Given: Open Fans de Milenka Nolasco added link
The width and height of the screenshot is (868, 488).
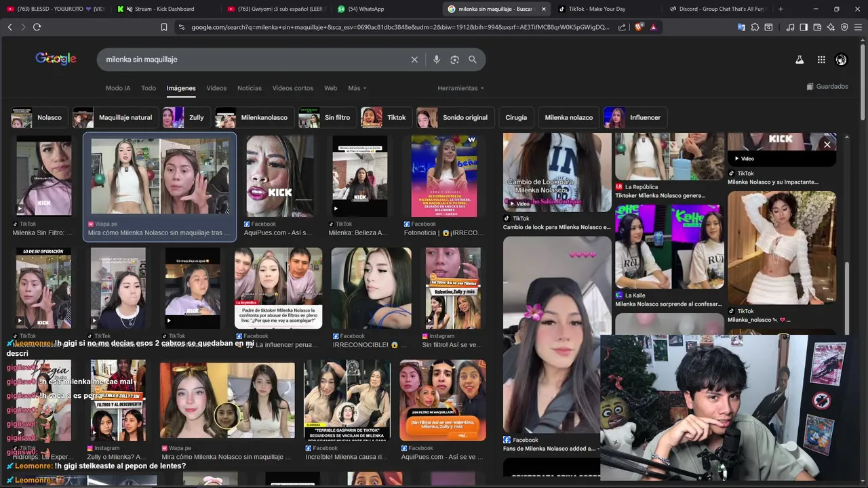Looking at the screenshot, I should (x=551, y=449).
